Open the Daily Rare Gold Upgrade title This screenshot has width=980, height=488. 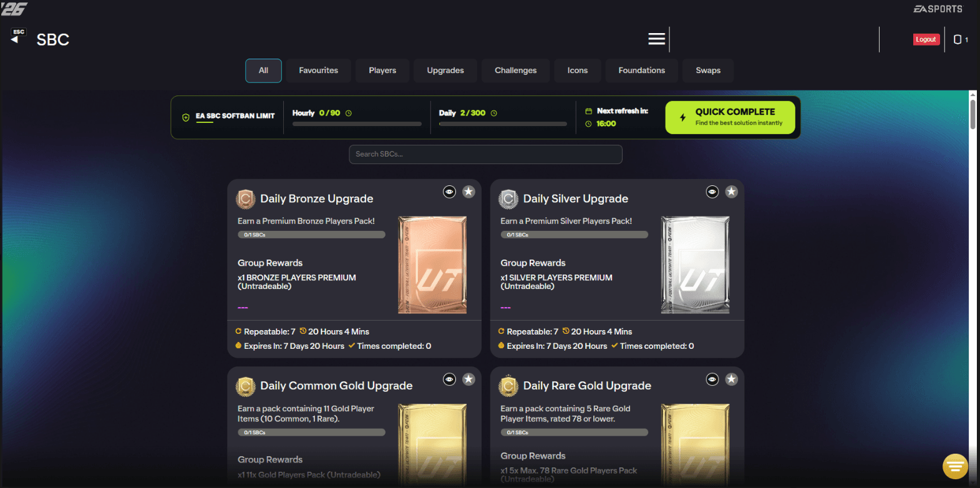587,386
